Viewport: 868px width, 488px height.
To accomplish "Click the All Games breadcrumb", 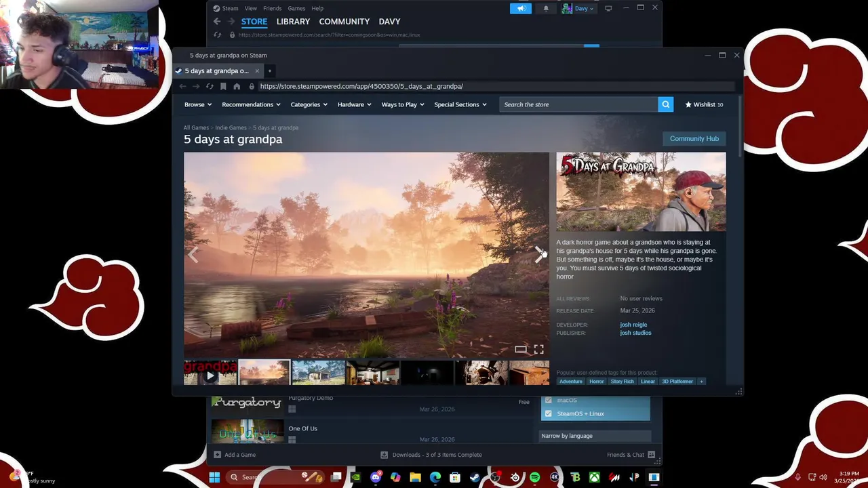I will coord(196,127).
